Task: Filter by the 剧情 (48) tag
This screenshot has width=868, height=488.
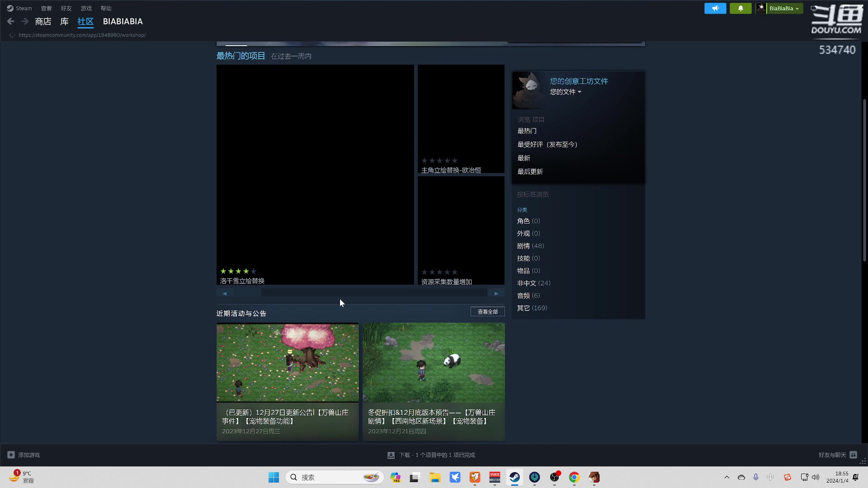Action: coord(531,246)
